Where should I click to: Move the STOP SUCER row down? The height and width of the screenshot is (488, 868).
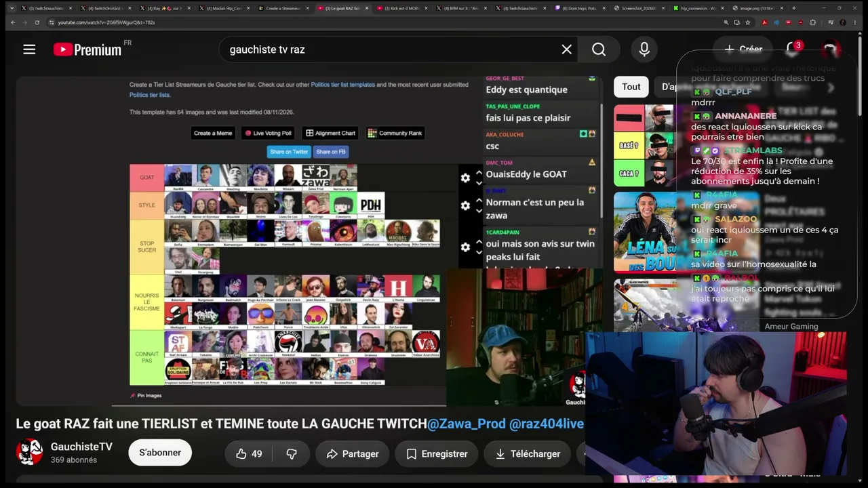click(x=479, y=252)
